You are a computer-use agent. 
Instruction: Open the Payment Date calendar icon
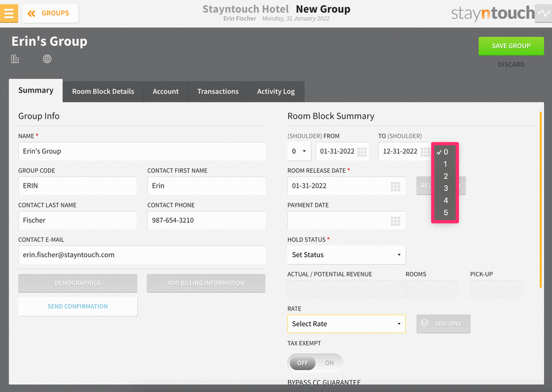395,221
